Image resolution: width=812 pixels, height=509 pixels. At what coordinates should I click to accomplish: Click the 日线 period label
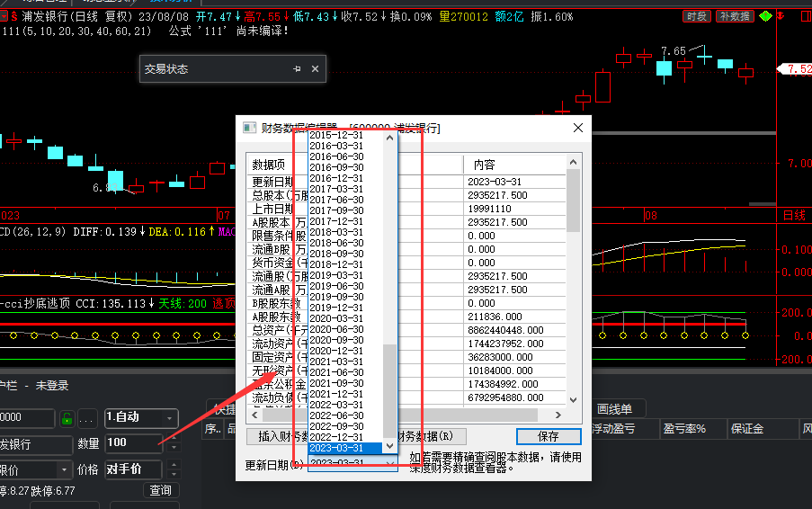(x=794, y=216)
